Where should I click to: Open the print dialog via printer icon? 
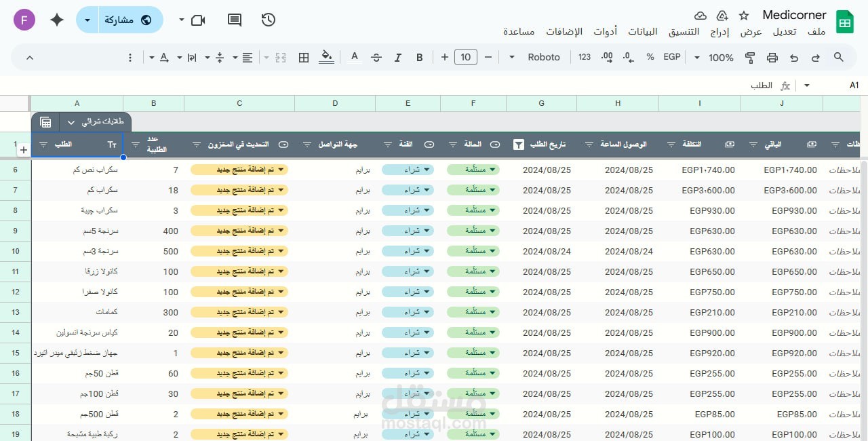(772, 58)
